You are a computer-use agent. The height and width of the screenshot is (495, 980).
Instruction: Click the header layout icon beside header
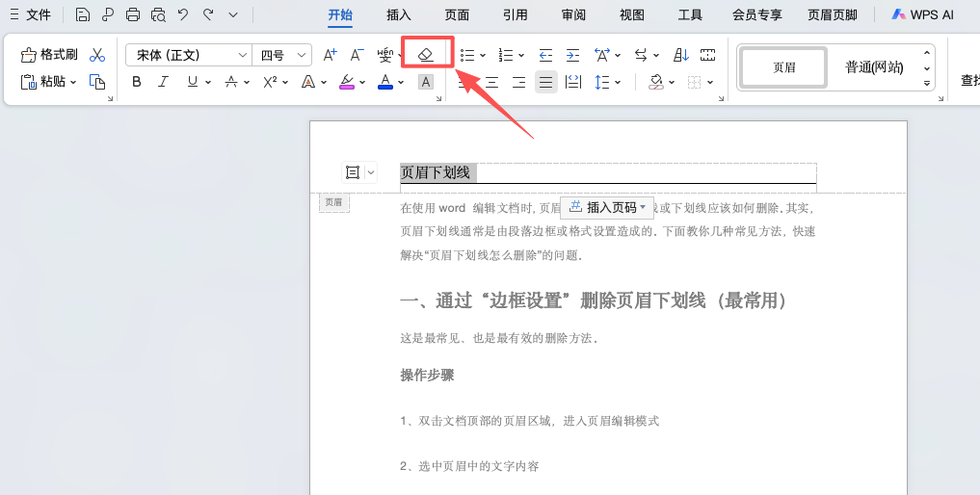[x=353, y=171]
